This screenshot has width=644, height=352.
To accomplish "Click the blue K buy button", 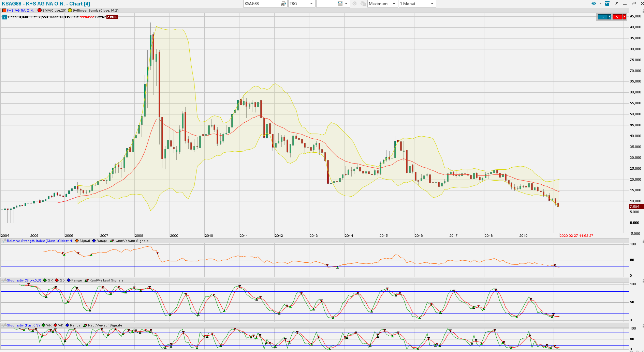I will (x=602, y=17).
